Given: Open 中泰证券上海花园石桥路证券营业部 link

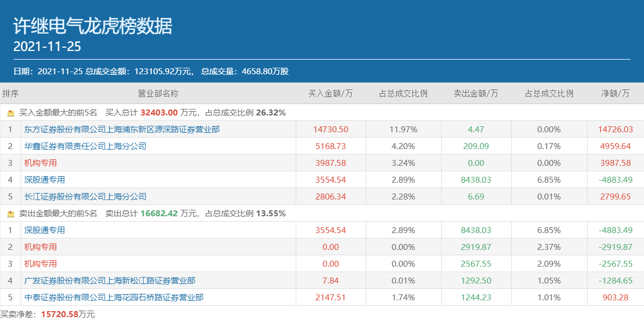Looking at the screenshot, I should [x=114, y=298].
